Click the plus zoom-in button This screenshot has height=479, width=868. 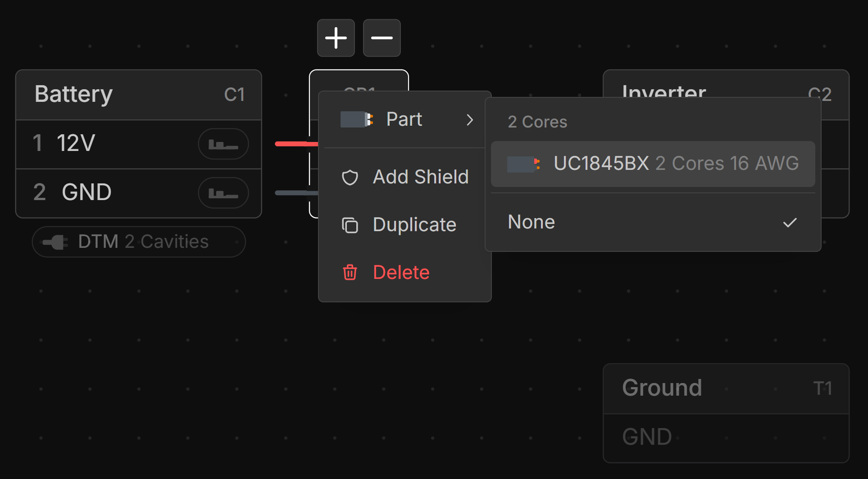tap(336, 38)
